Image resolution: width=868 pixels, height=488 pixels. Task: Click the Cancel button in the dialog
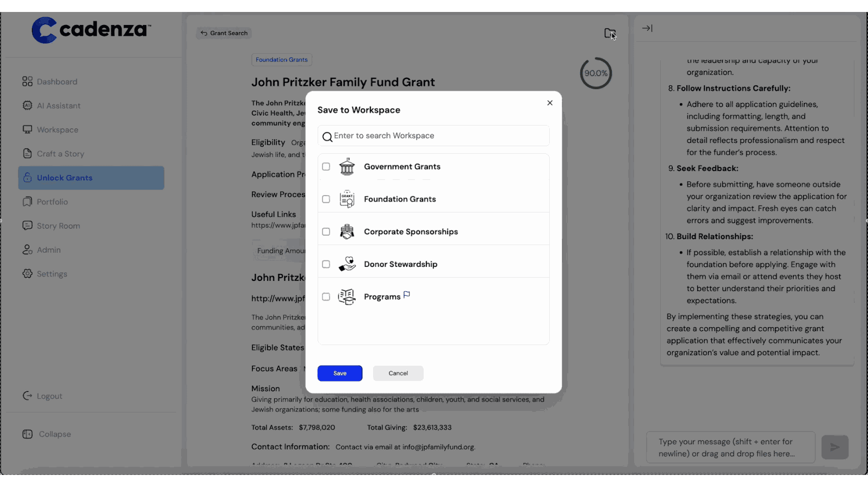[x=398, y=373]
